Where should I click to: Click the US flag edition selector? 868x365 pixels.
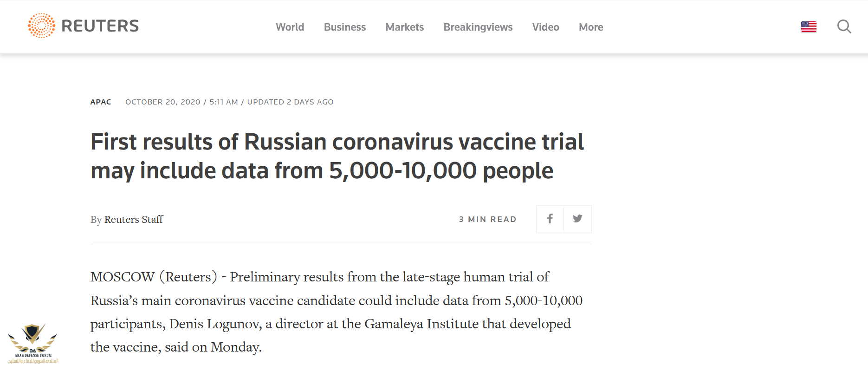click(809, 27)
